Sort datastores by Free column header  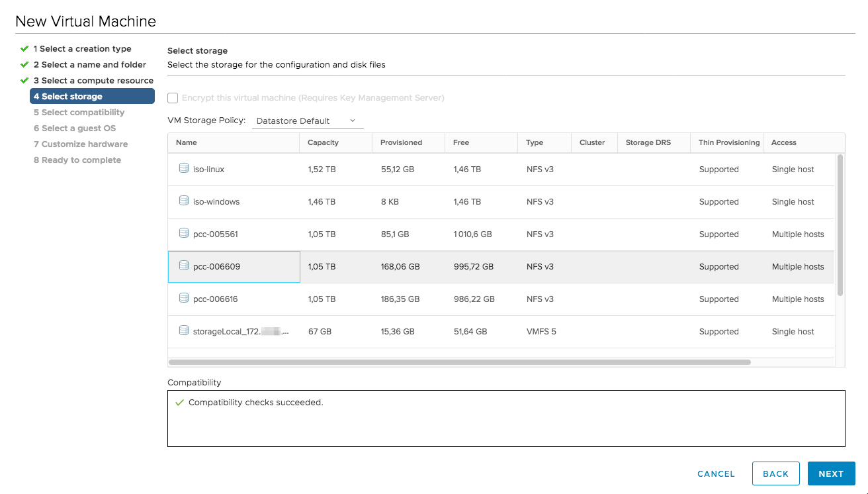pos(461,142)
